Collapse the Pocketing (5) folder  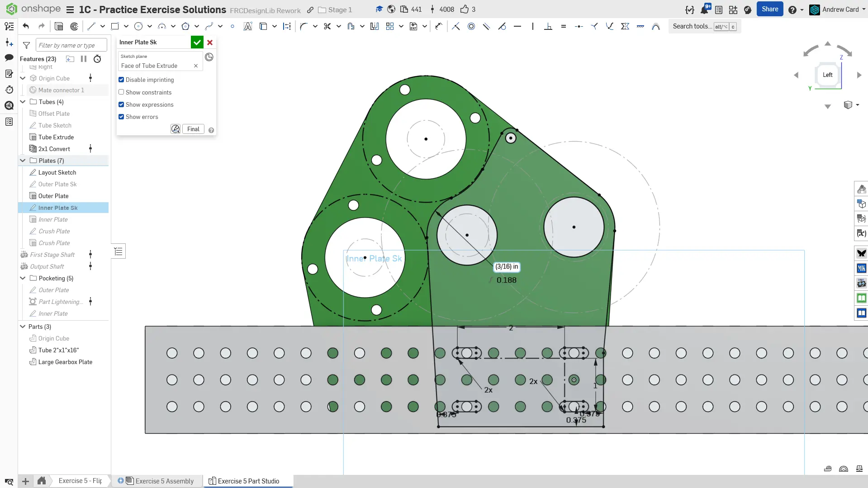(23, 278)
